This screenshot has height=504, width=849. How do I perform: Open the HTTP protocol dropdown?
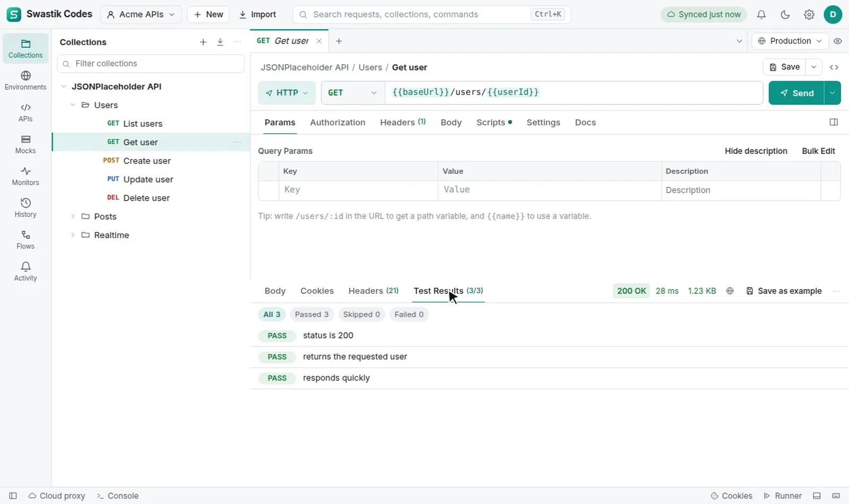[x=287, y=92]
